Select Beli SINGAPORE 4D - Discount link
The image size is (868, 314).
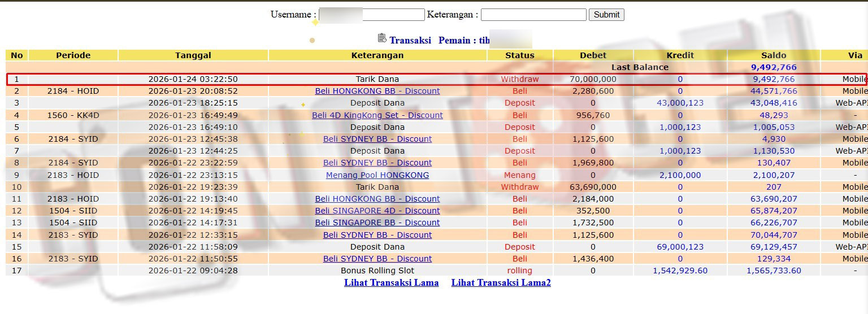pos(377,211)
